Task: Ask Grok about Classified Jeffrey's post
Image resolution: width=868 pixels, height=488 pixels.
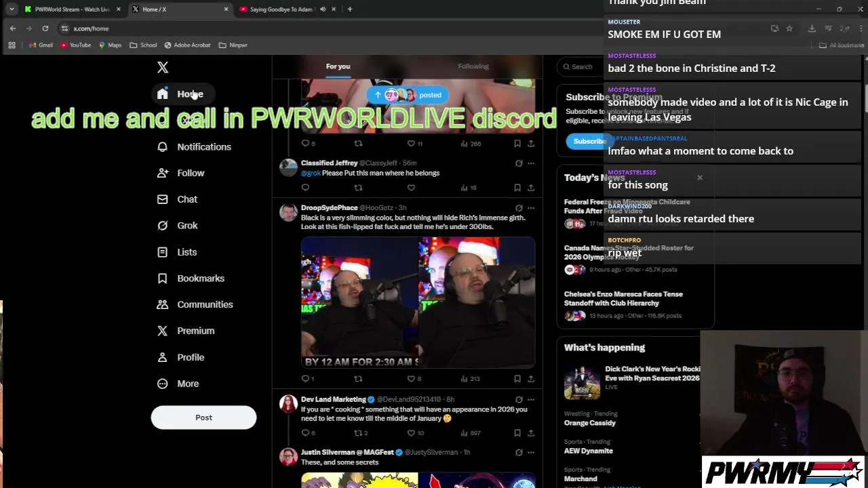Action: pyautogui.click(x=519, y=163)
